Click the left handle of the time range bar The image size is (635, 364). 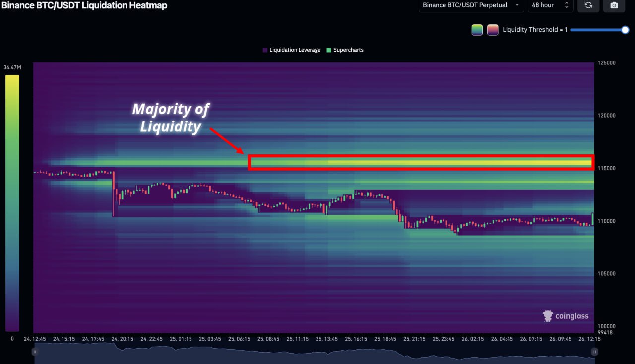coord(35,352)
